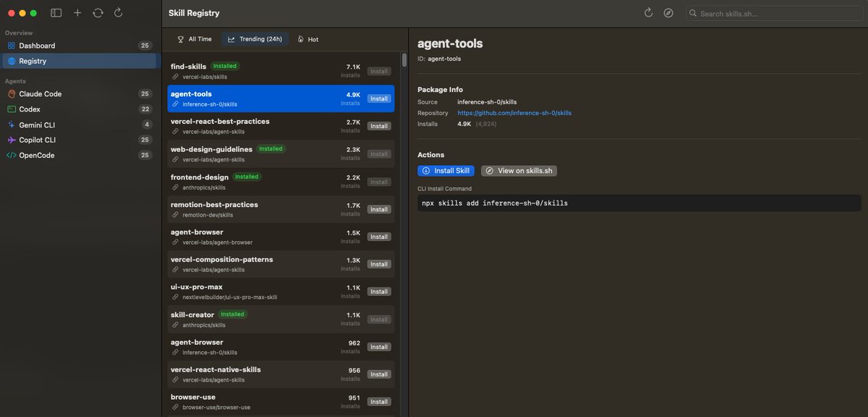Install vercel-composition-patterns skill
This screenshot has width=868, height=417.
click(379, 264)
